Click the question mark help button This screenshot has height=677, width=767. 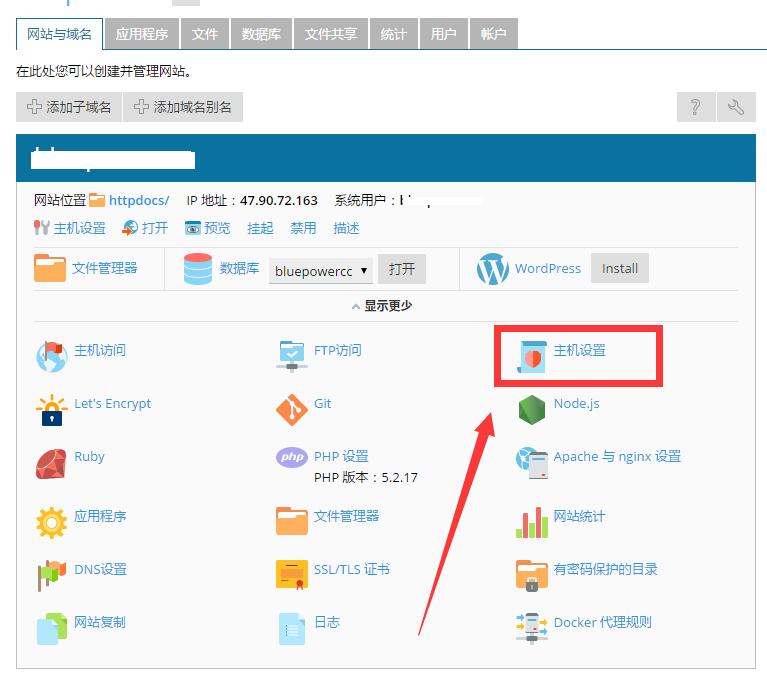click(x=696, y=107)
